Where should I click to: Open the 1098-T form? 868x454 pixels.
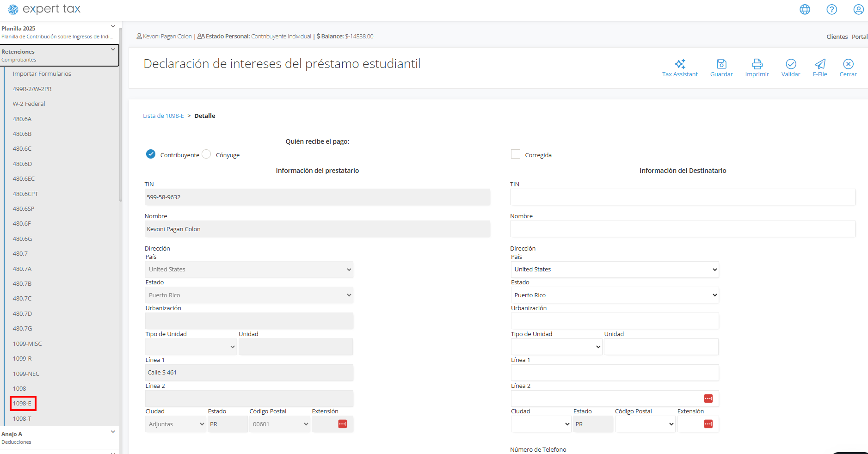(22, 419)
